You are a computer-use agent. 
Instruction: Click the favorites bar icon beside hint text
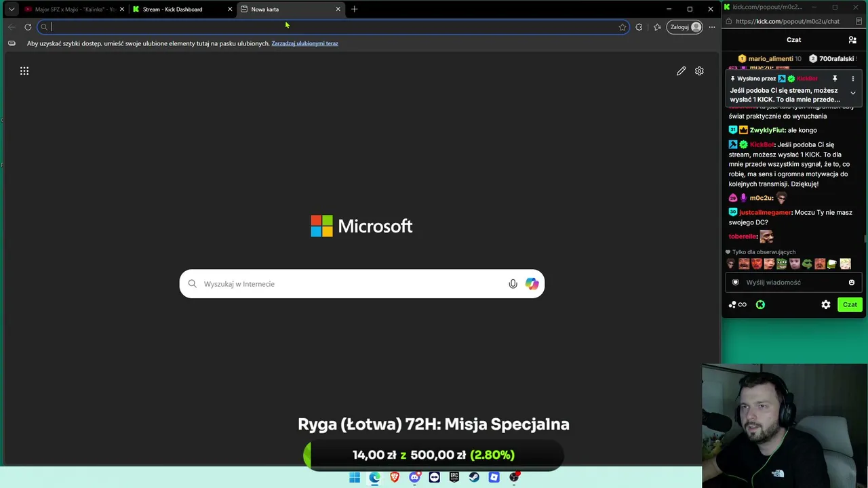pos(12,43)
